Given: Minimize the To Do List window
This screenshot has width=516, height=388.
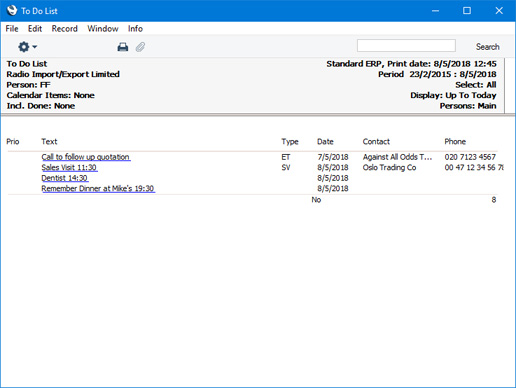Looking at the screenshot, I should point(435,11).
